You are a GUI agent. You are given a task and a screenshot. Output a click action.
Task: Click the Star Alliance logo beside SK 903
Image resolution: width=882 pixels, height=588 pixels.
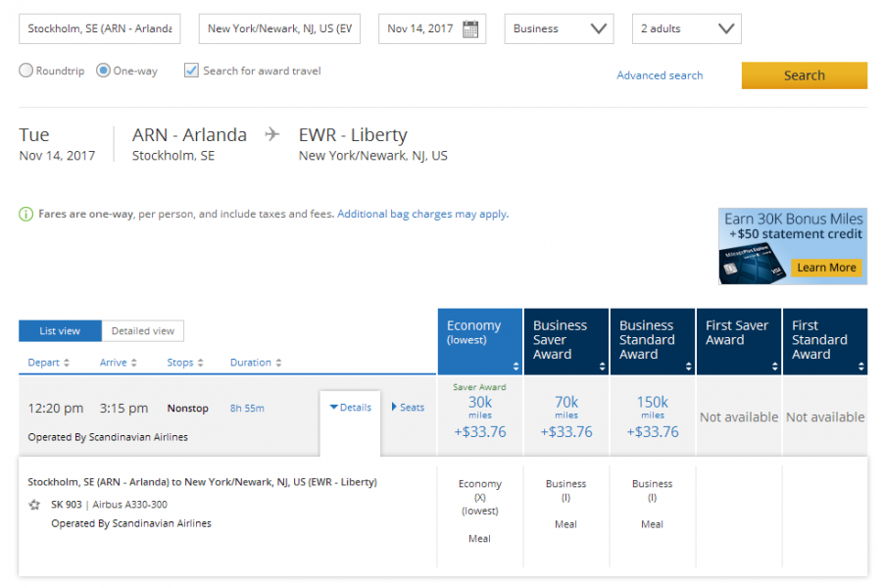click(x=35, y=505)
